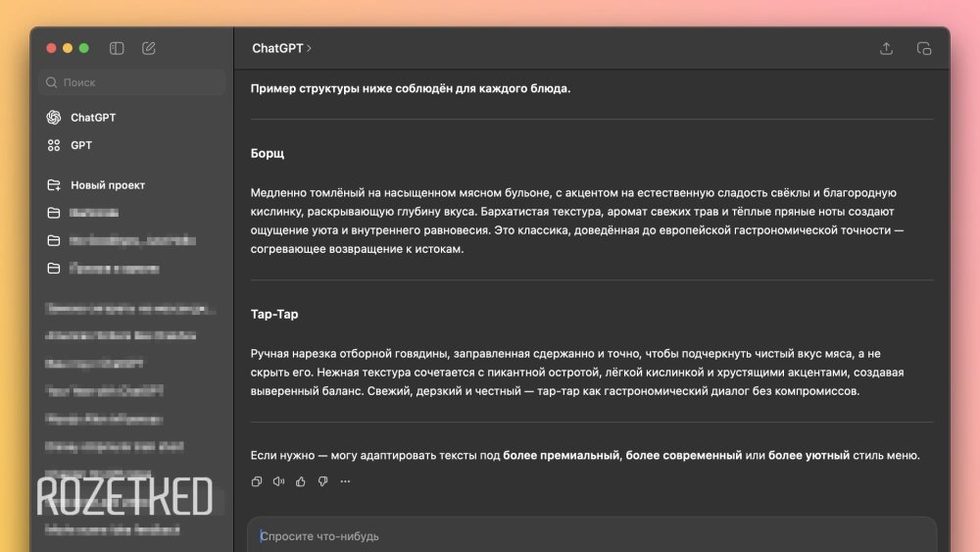Copy the response with the copy icon
The image size is (980, 552).
tap(257, 481)
